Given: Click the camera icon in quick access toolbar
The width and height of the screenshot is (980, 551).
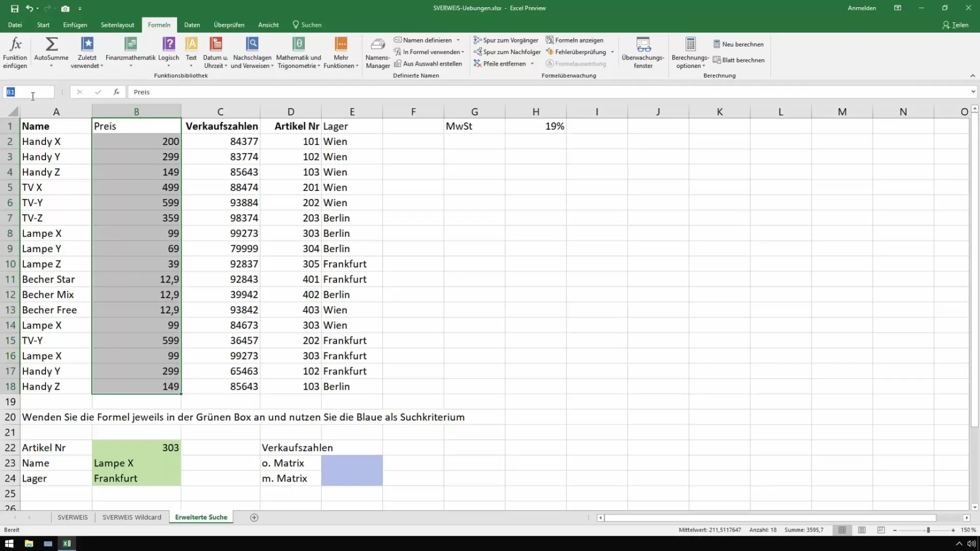Looking at the screenshot, I should coord(65,8).
